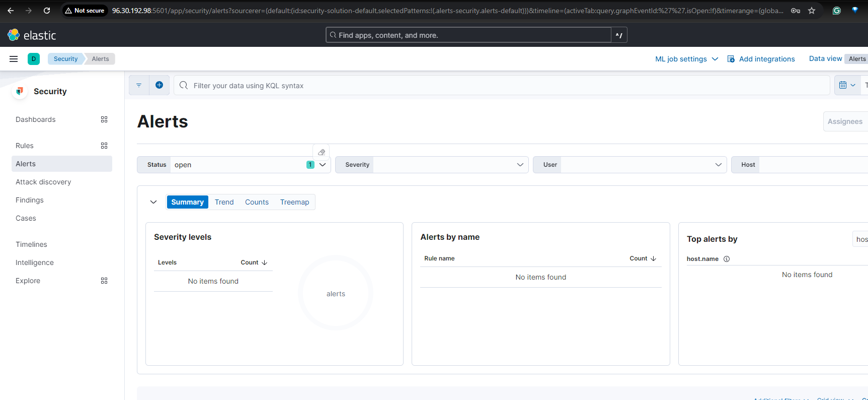868x400 pixels.
Task: Select the Summary tab
Action: tap(187, 202)
